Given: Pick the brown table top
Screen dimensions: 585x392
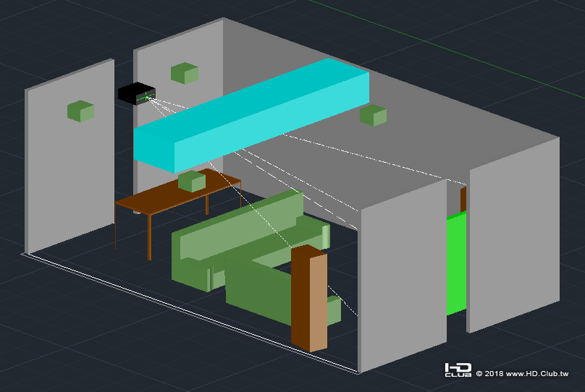Looking at the screenshot, I should point(178,192).
